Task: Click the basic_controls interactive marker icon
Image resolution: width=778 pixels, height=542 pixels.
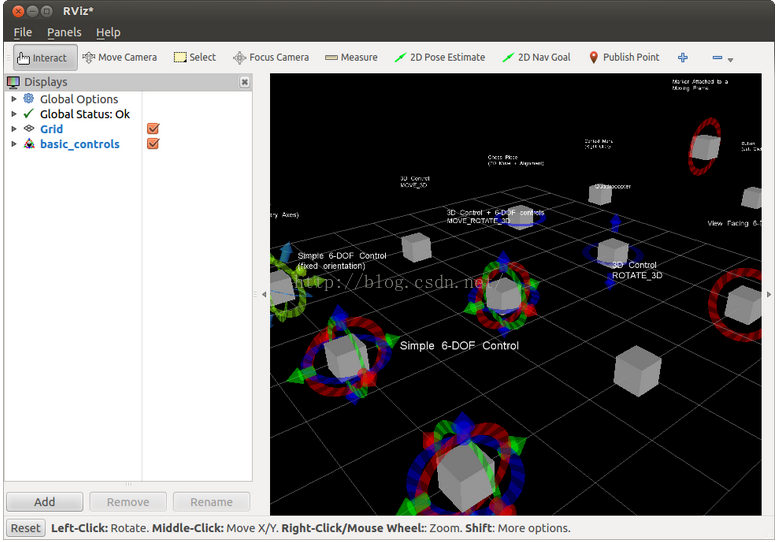Action: [x=29, y=144]
